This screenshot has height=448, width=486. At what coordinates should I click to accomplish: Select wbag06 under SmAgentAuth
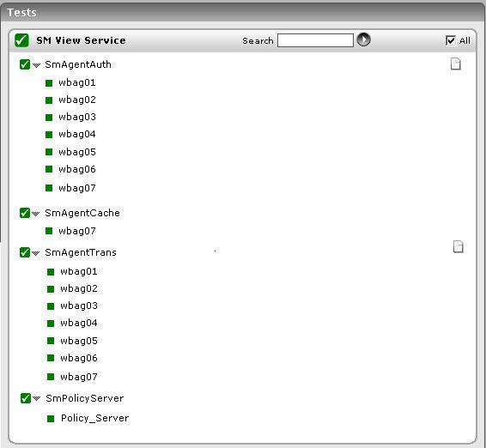[x=77, y=169]
